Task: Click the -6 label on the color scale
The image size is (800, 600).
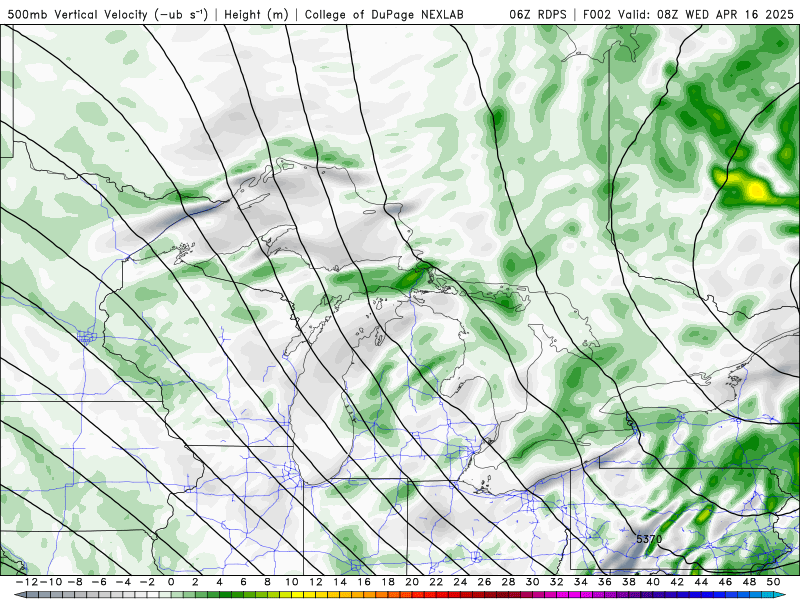Action: coord(99,582)
